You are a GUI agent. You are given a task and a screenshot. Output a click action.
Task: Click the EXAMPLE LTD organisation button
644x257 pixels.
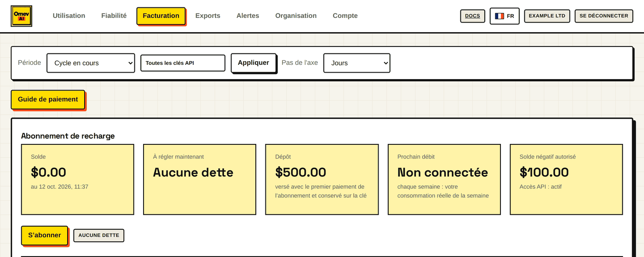(547, 16)
